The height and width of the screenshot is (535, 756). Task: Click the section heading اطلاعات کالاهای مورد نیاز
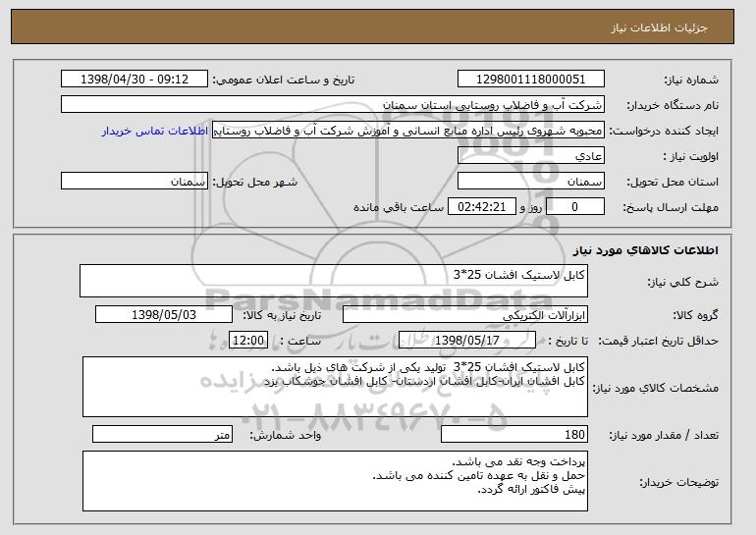click(646, 250)
